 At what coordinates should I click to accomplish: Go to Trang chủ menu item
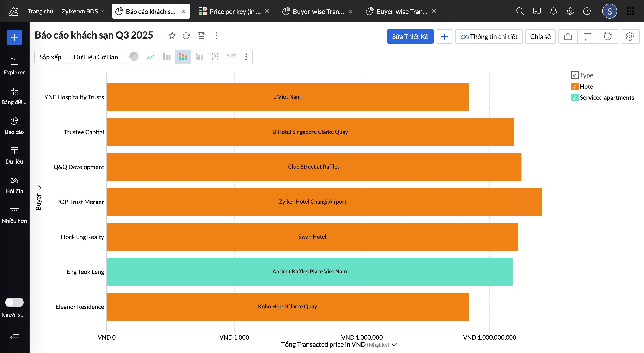click(x=40, y=11)
